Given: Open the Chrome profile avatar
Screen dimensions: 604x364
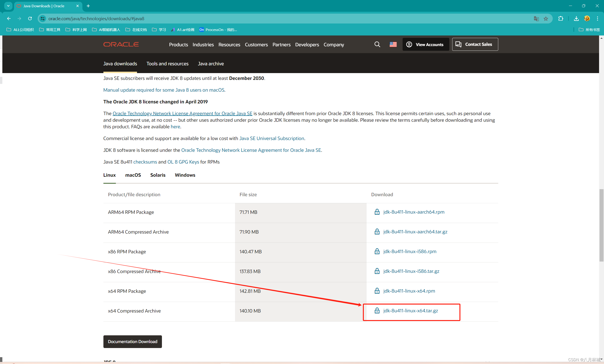Looking at the screenshot, I should pyautogui.click(x=587, y=19).
